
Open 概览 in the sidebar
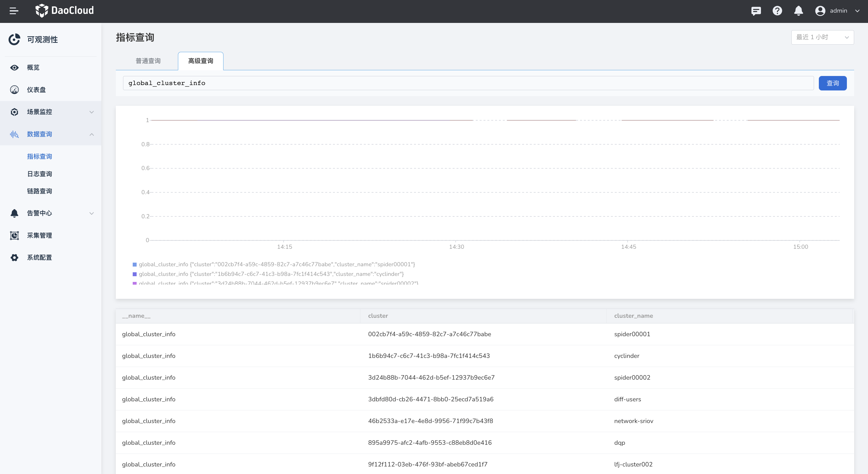pyautogui.click(x=33, y=67)
